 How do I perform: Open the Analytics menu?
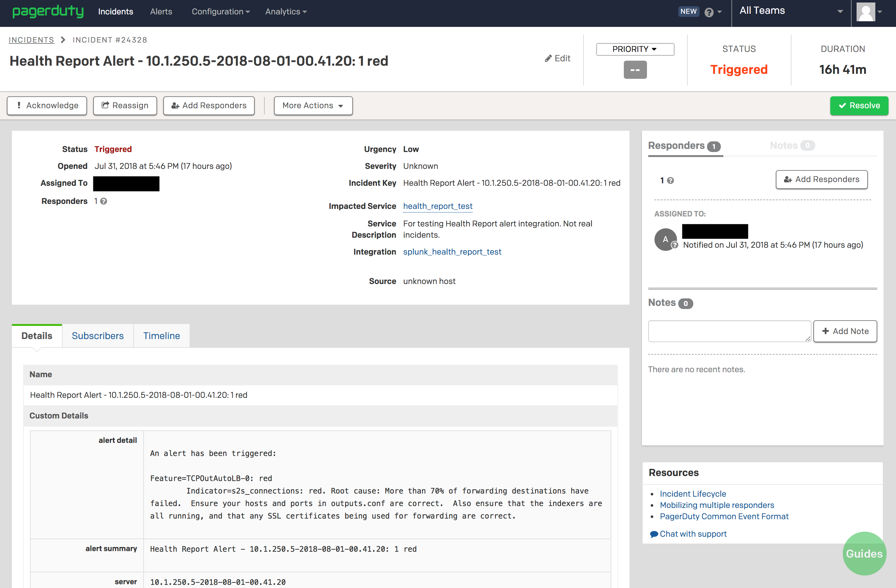click(x=286, y=12)
